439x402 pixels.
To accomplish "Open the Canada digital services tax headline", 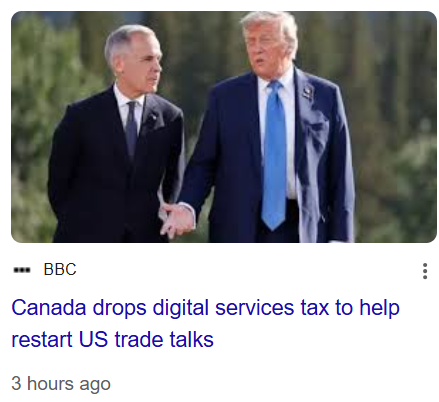I will pyautogui.click(x=205, y=323).
